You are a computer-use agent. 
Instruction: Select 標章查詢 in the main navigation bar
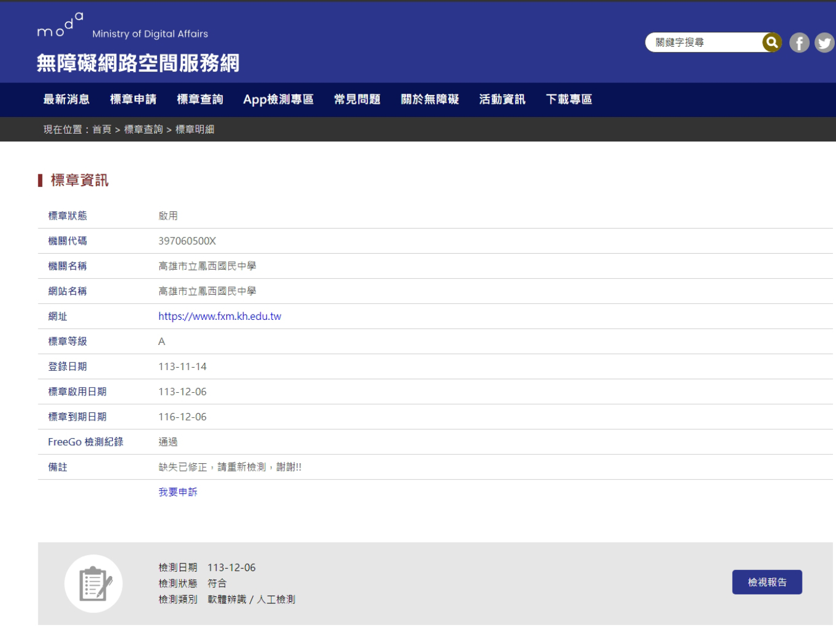click(200, 99)
